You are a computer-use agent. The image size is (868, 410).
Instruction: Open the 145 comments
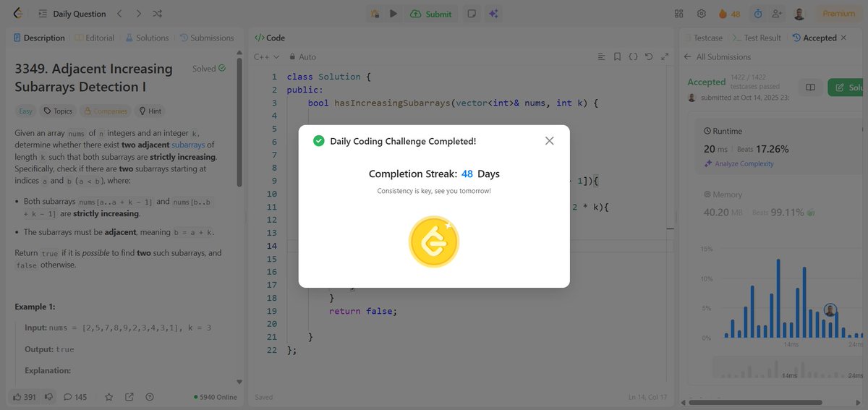[75, 397]
